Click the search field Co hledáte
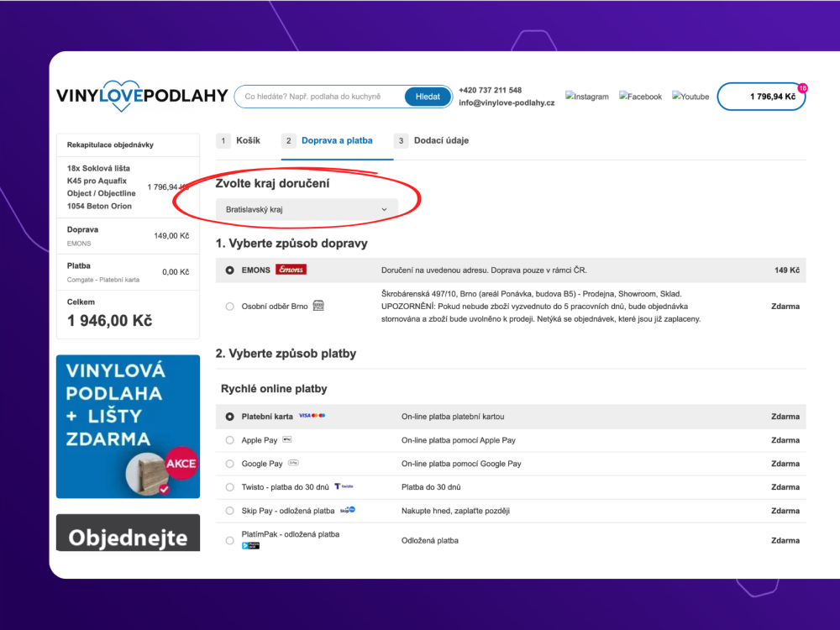Screen dimensions: 840x630 pyautogui.click(x=320, y=97)
